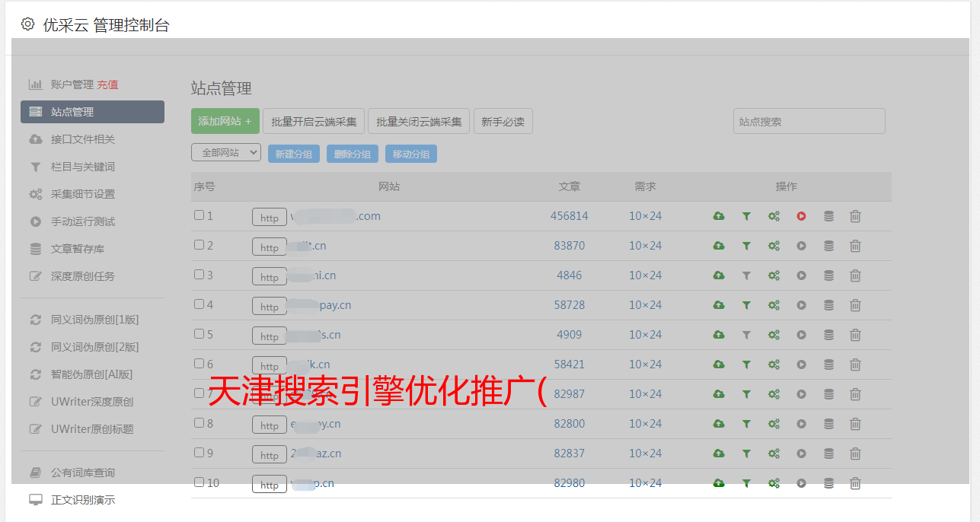
Task: Click the green filter icon in row 4
Action: point(746,305)
